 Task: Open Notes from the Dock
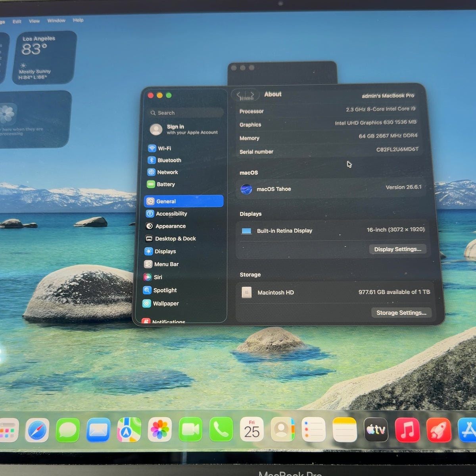pyautogui.click(x=344, y=429)
